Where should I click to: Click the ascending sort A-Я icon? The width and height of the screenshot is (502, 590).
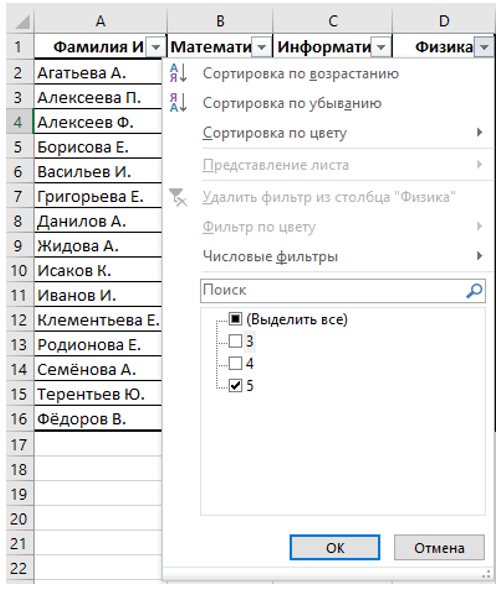(178, 73)
